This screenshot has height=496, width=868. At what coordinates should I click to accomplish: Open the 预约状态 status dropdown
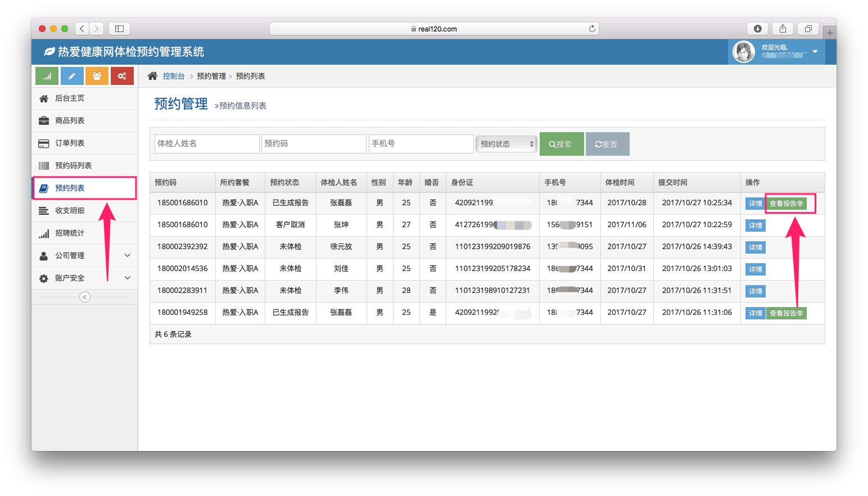point(507,144)
